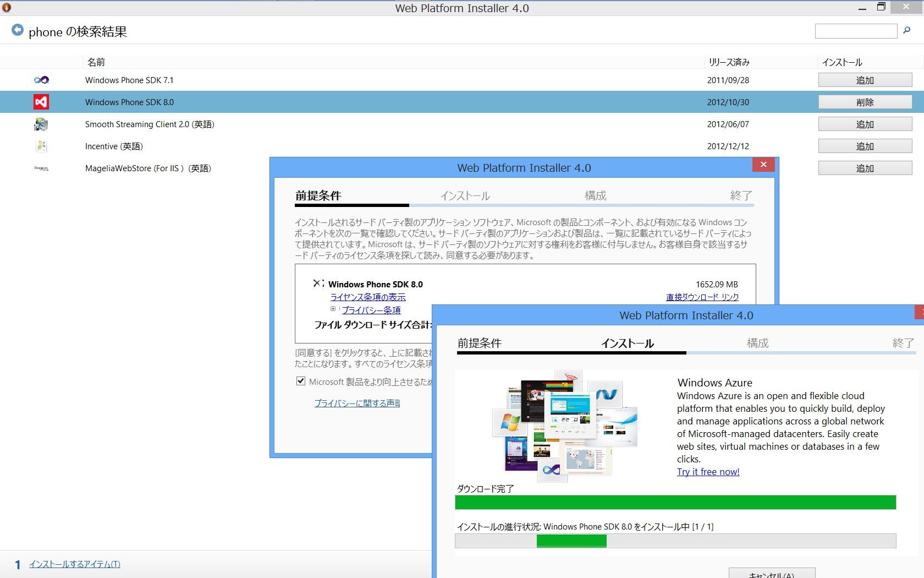Click the Windows Phone SDK 8.0 icon in prerequisites list
Image resolution: width=924 pixels, height=578 pixels.
point(318,283)
